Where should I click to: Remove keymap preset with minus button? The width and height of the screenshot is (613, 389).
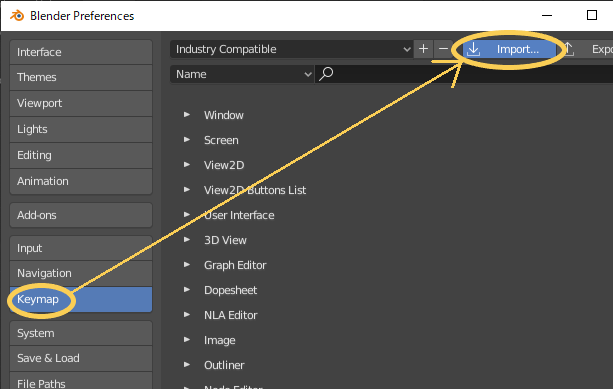443,49
